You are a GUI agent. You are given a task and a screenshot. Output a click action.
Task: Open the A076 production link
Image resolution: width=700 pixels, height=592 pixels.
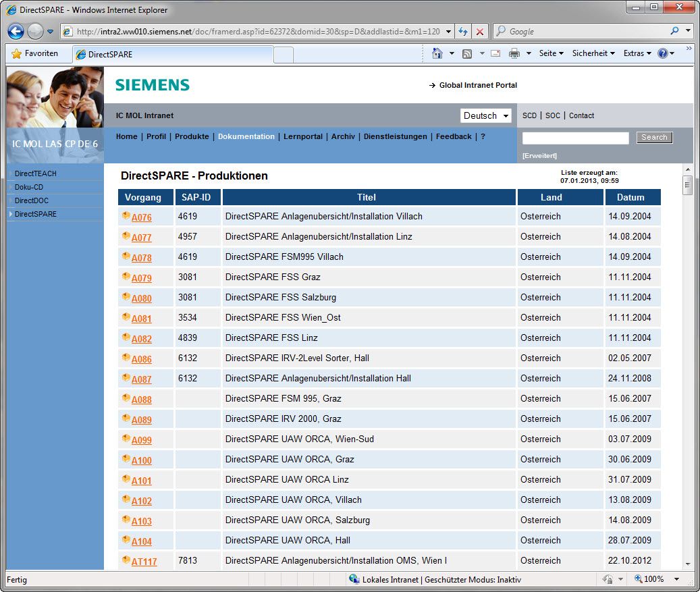[x=142, y=217]
